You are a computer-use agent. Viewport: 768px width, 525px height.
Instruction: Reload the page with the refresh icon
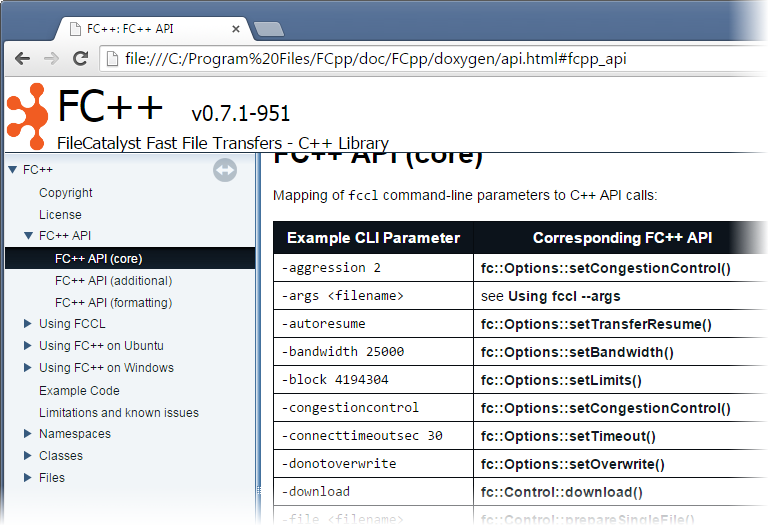click(x=78, y=59)
